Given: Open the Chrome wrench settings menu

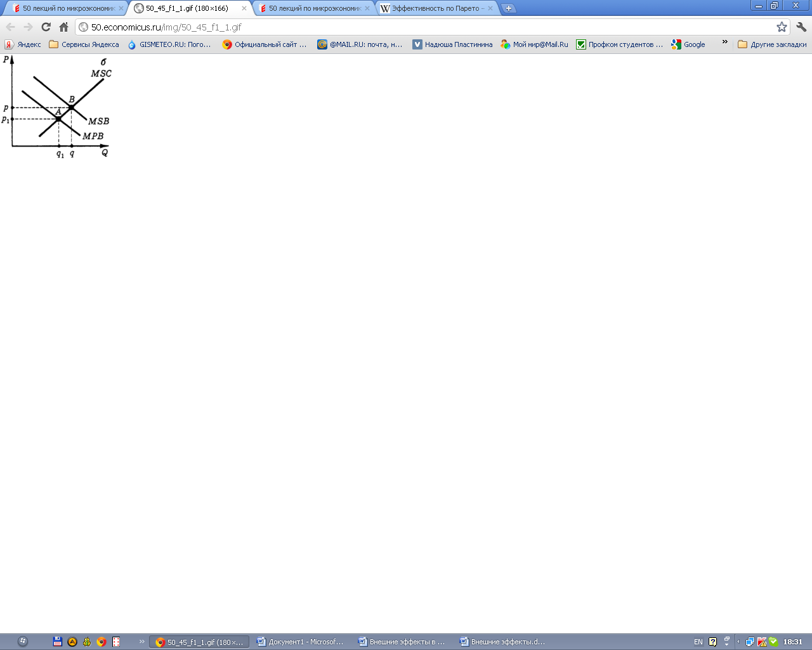Looking at the screenshot, I should point(801,27).
